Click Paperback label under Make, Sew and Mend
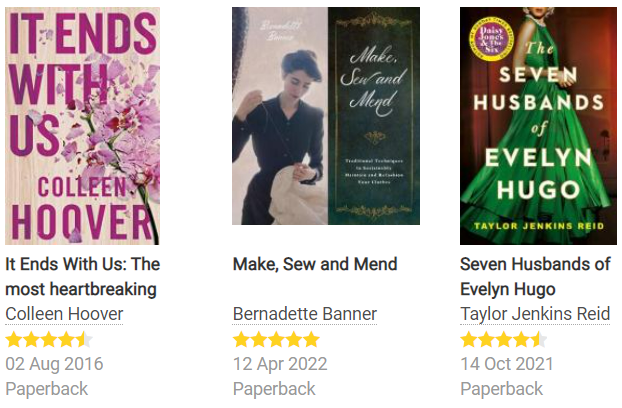 (x=274, y=389)
